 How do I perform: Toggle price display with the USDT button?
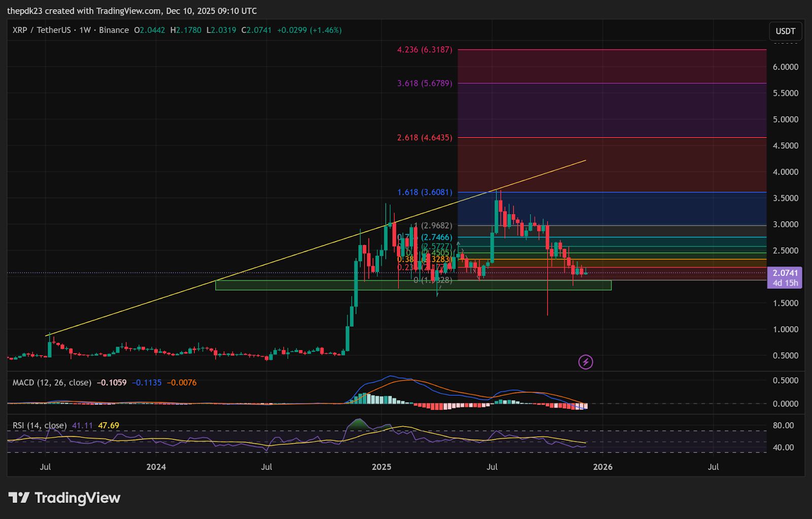(x=785, y=31)
